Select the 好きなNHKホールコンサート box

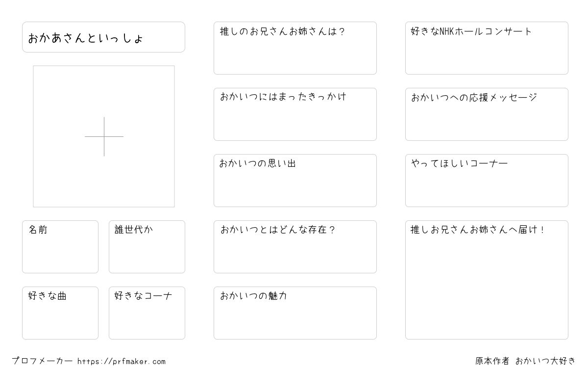click(487, 48)
